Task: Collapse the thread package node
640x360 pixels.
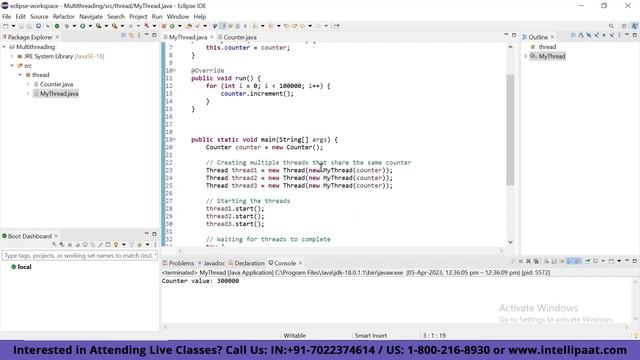Action: (x=20, y=75)
